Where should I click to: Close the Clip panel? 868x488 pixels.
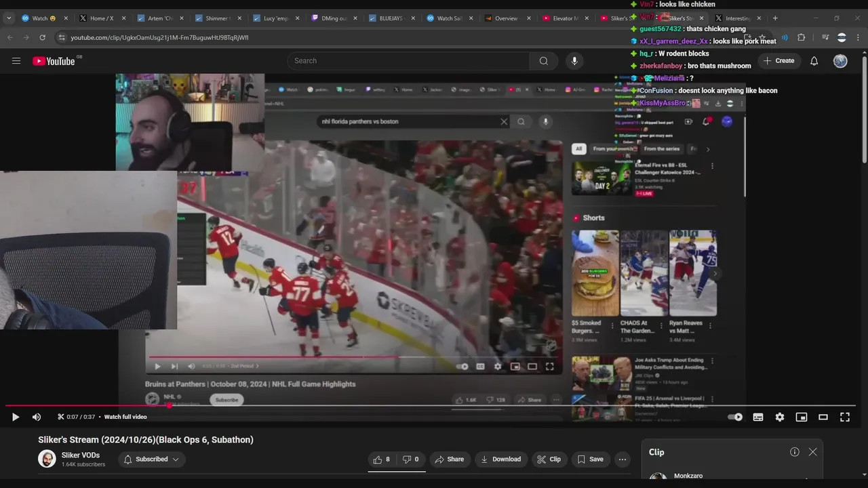pyautogui.click(x=812, y=452)
